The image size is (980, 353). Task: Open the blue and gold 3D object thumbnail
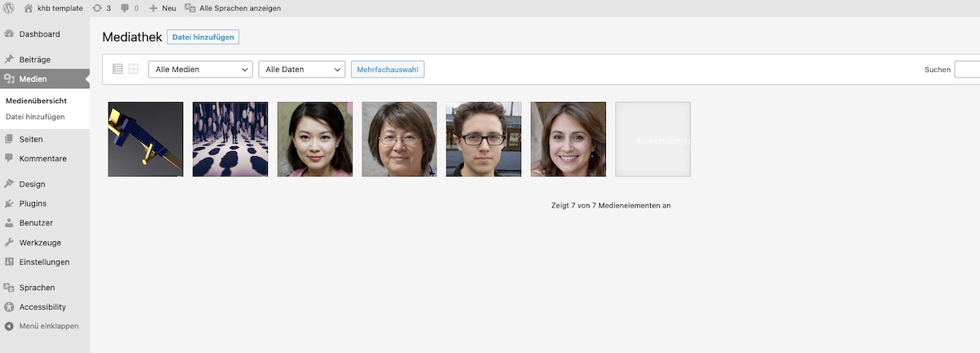(x=145, y=139)
